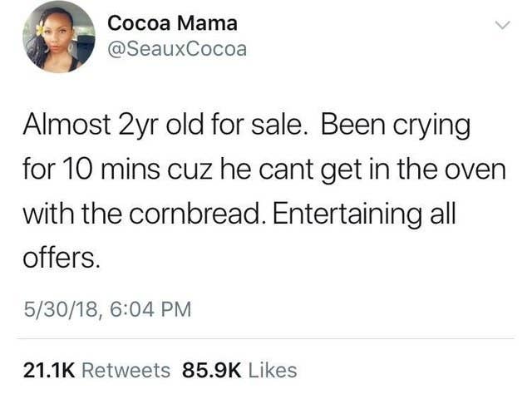Click the '6:04 PM' time portion
Screen dimensions: 532x399
coord(151,309)
